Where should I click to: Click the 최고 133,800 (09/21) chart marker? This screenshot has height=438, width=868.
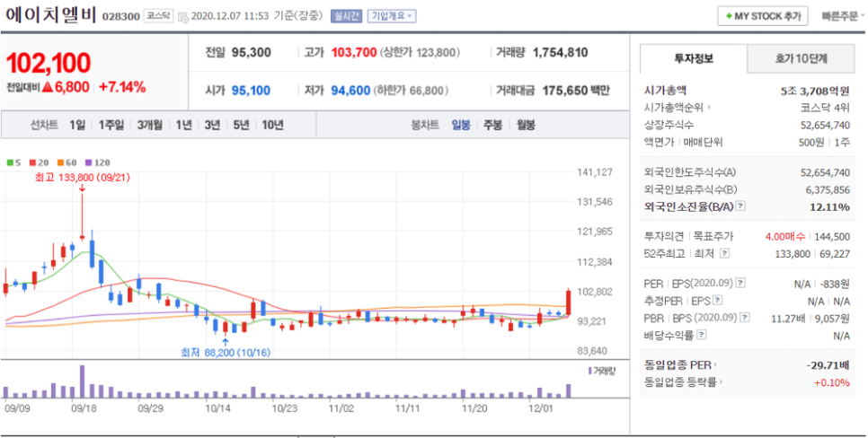point(83,178)
